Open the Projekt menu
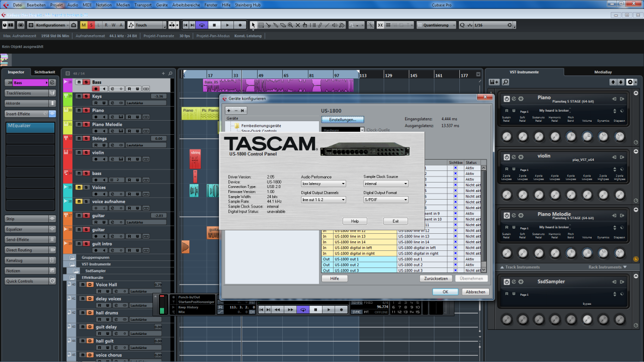 tap(56, 5)
